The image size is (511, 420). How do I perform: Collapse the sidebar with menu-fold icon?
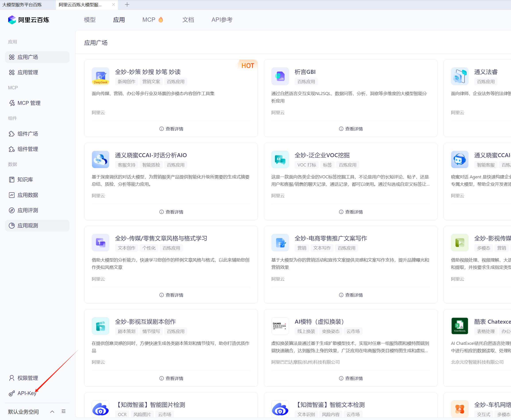click(64, 412)
